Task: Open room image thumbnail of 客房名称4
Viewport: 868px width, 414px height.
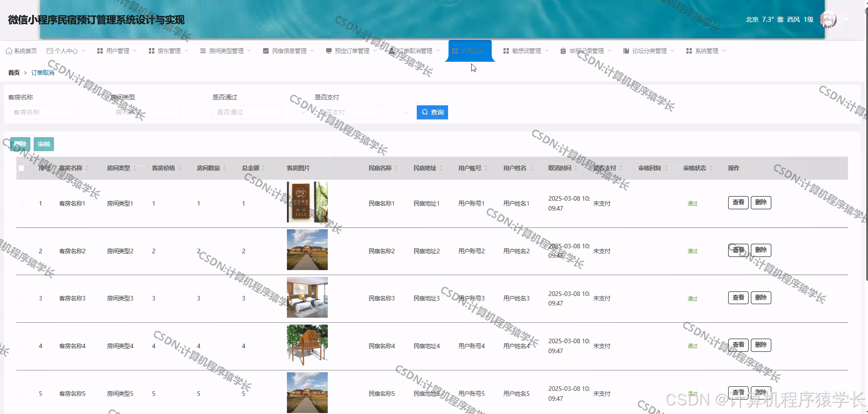Action: coord(307,345)
